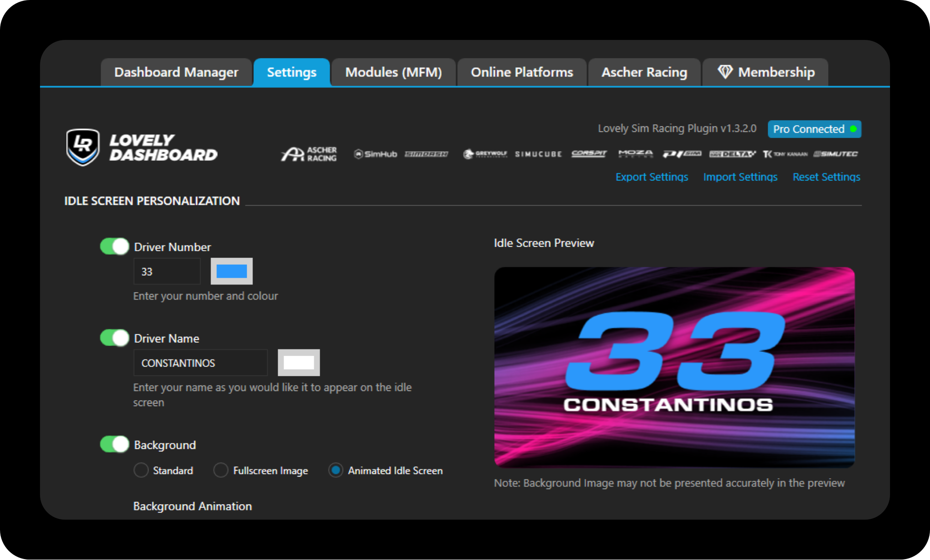Screen dimensions: 930x560
Task: Disable the Background toggle
Action: pos(114,444)
